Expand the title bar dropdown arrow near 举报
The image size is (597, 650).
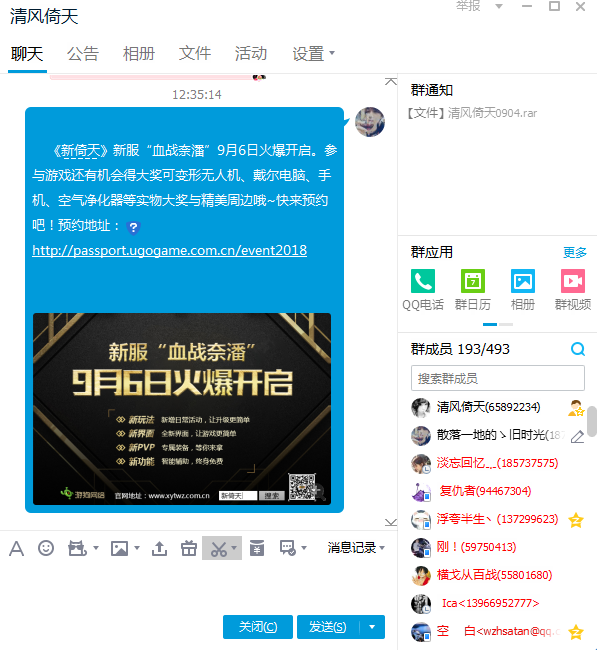(499, 6)
